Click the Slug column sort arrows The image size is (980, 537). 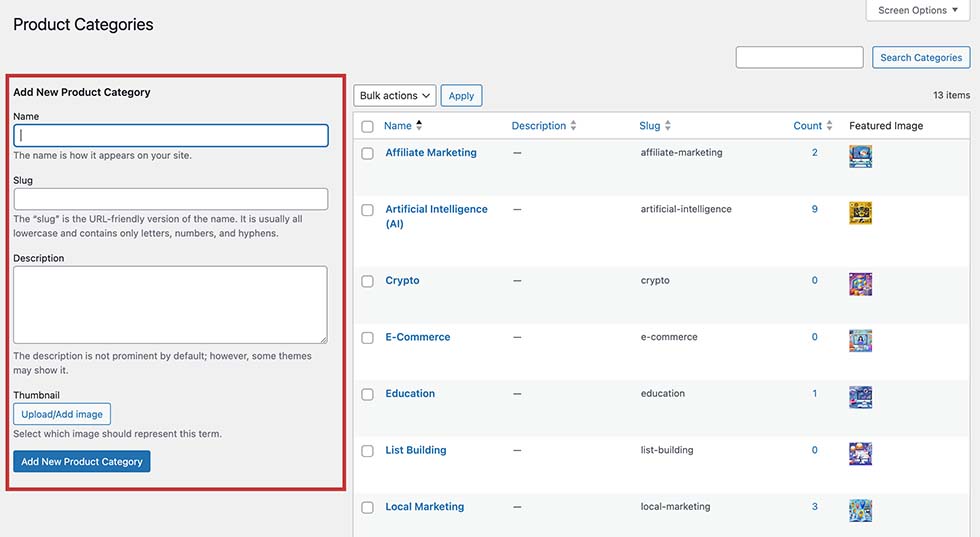pyautogui.click(x=668, y=126)
